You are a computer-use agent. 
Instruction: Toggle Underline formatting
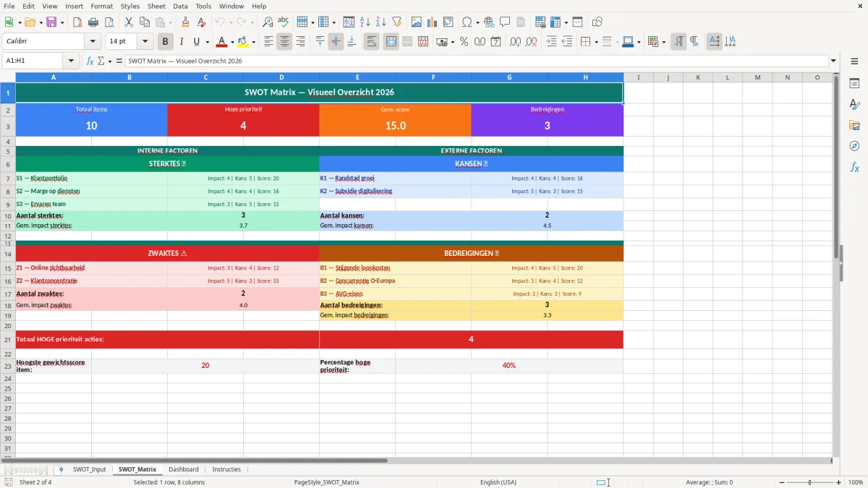[196, 42]
